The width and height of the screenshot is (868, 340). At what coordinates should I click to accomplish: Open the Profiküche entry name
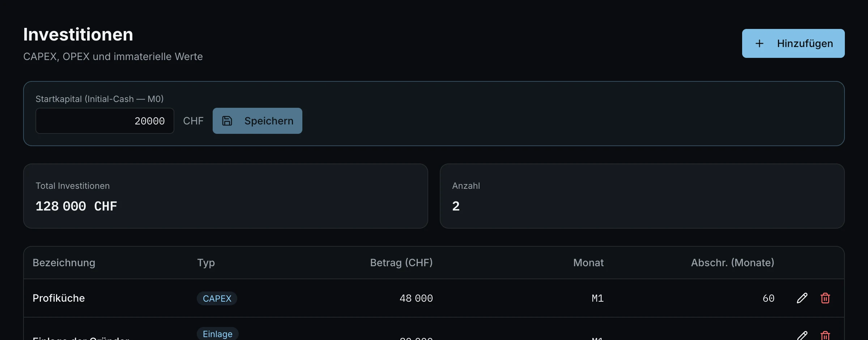pyautogui.click(x=59, y=298)
